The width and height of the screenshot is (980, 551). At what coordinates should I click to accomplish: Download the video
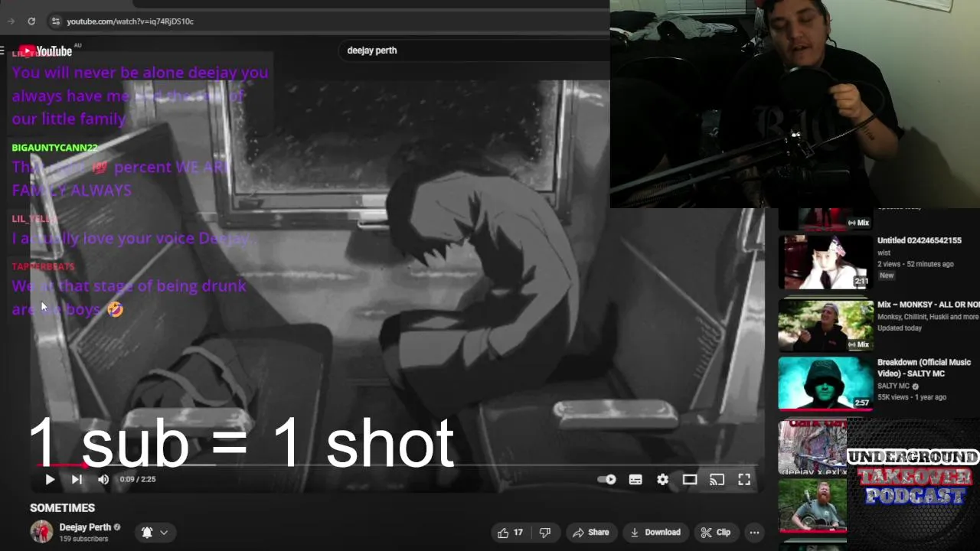pos(655,533)
